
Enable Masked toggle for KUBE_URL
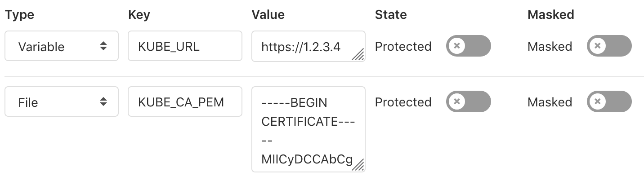coord(609,46)
